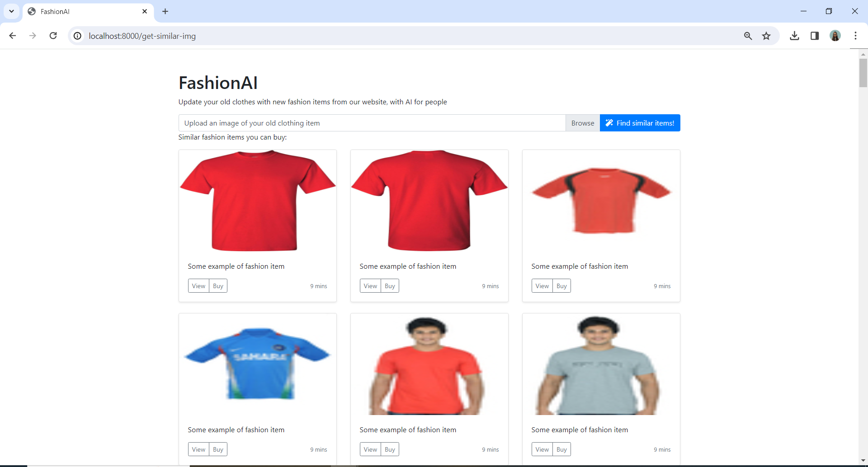Reload the FashionAI page

(53, 36)
